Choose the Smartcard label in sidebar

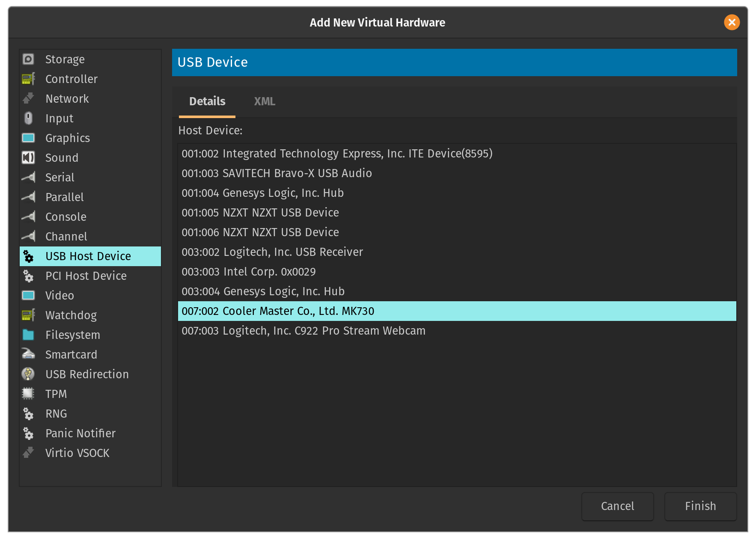(71, 355)
